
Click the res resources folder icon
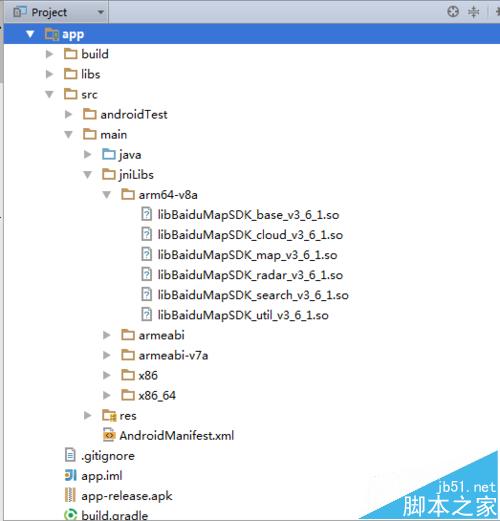pyautogui.click(x=109, y=415)
